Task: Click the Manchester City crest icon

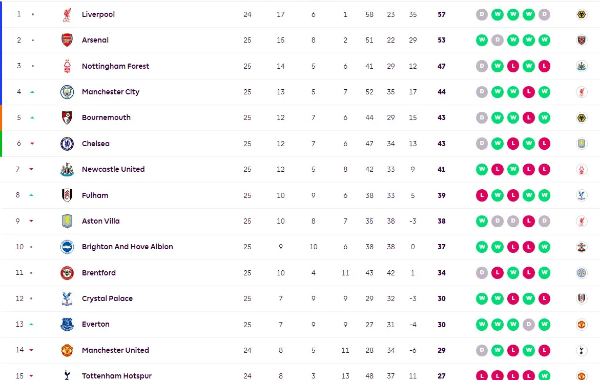Action: coord(67,92)
